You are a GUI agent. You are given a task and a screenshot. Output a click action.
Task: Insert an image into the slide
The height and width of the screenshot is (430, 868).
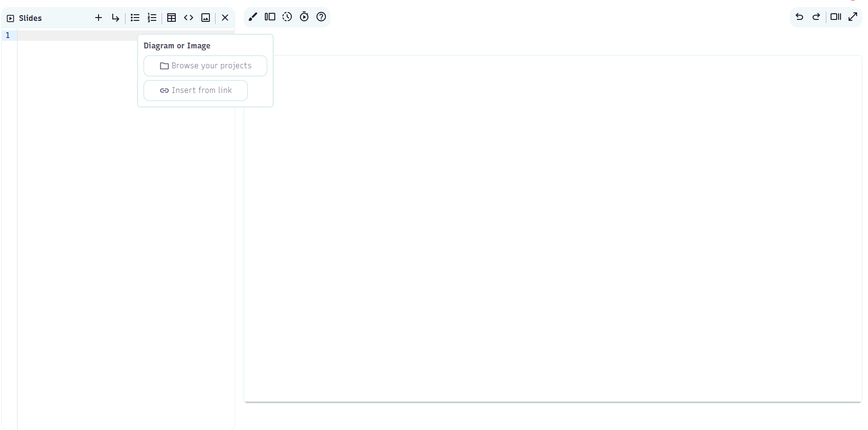point(206,18)
